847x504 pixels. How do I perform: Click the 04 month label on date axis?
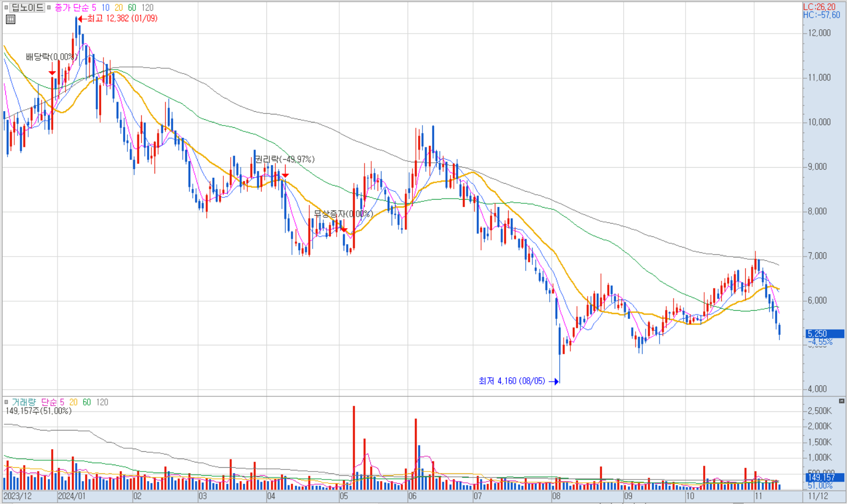pyautogui.click(x=271, y=497)
